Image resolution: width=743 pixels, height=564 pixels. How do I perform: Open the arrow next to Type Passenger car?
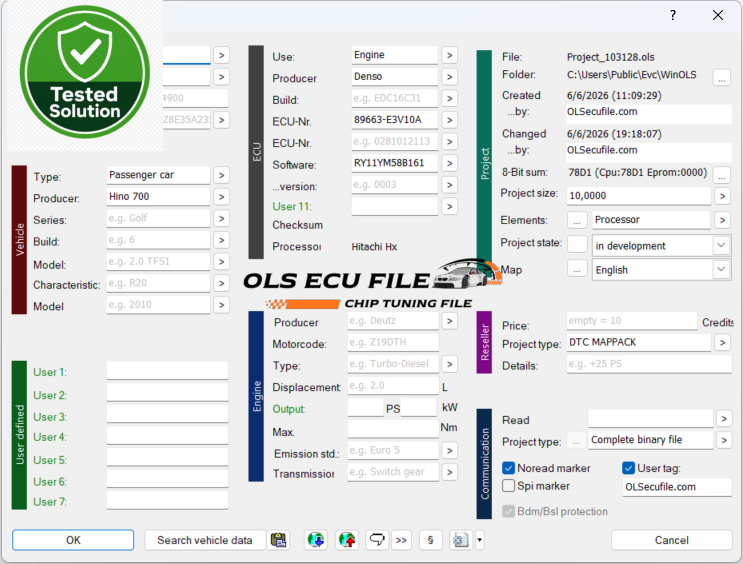tap(221, 175)
